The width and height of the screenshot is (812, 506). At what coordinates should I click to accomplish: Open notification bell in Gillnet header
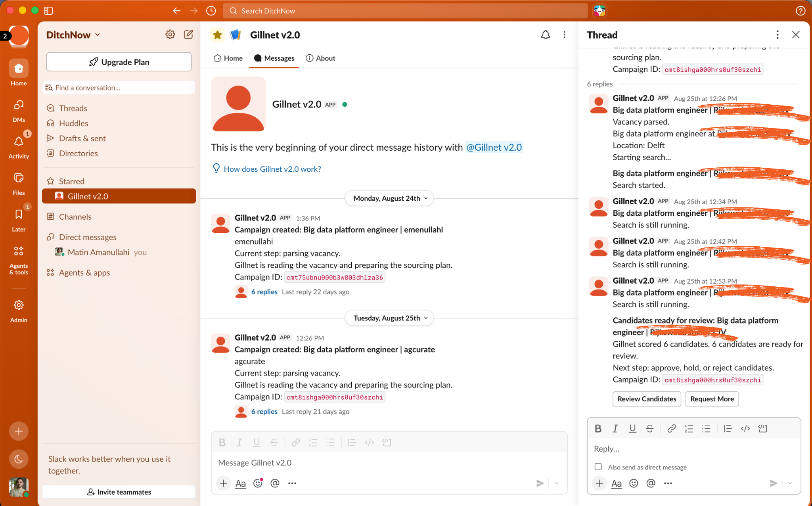pyautogui.click(x=546, y=35)
